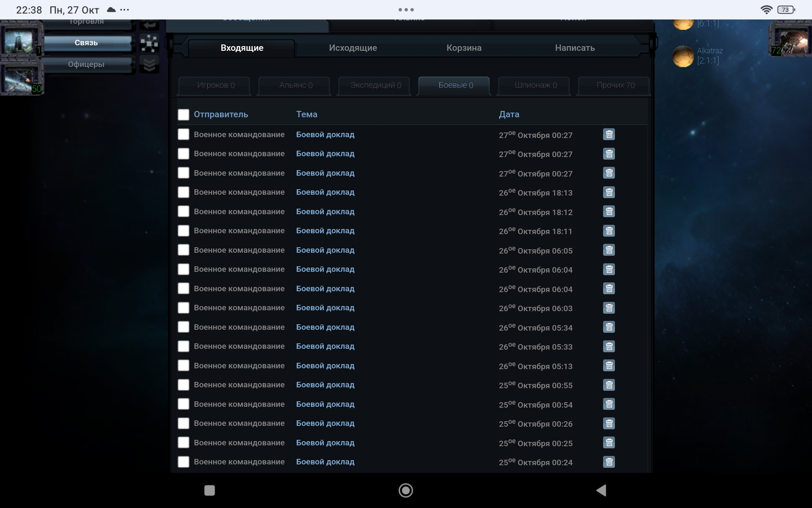Open the Написать tab
The height and width of the screenshot is (508, 812).
574,48
